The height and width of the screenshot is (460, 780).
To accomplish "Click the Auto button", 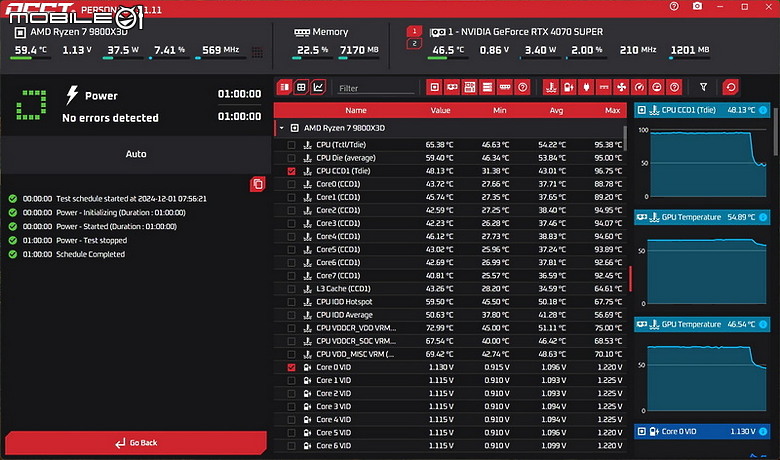I will point(136,154).
